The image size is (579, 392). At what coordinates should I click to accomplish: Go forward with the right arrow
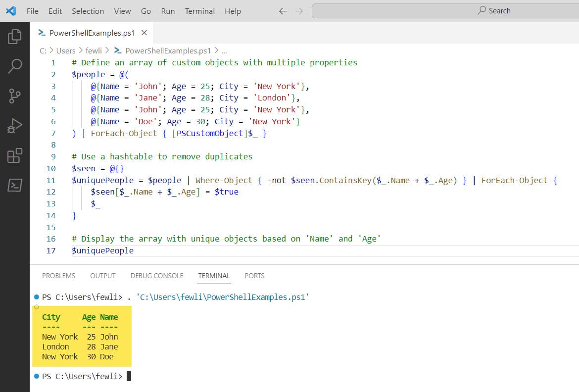(299, 11)
